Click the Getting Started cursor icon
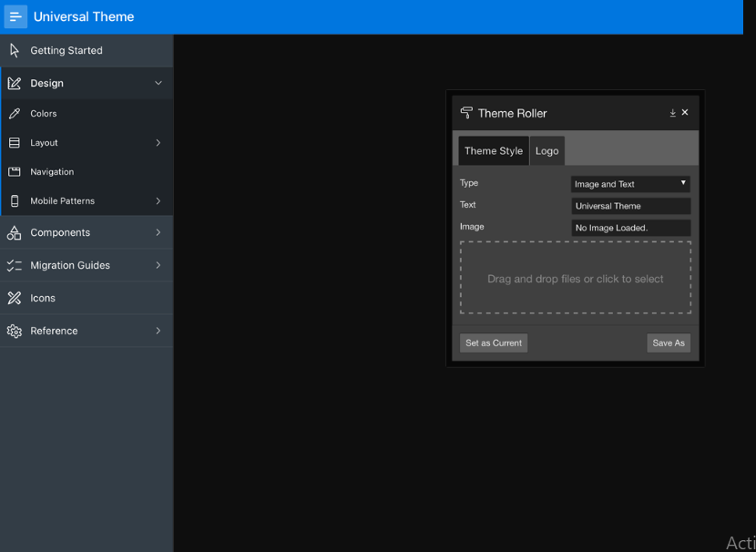 pos(14,50)
